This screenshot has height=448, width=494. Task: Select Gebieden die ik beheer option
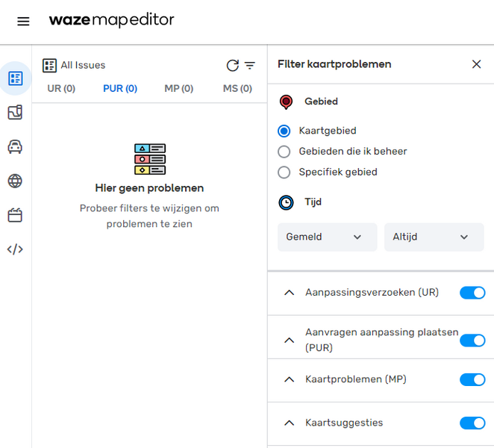click(x=284, y=152)
